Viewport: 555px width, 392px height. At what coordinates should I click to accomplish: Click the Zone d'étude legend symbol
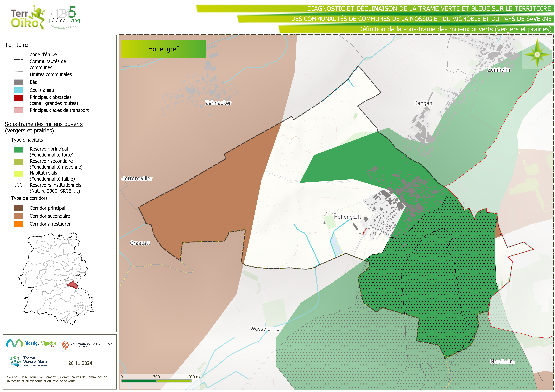point(19,54)
